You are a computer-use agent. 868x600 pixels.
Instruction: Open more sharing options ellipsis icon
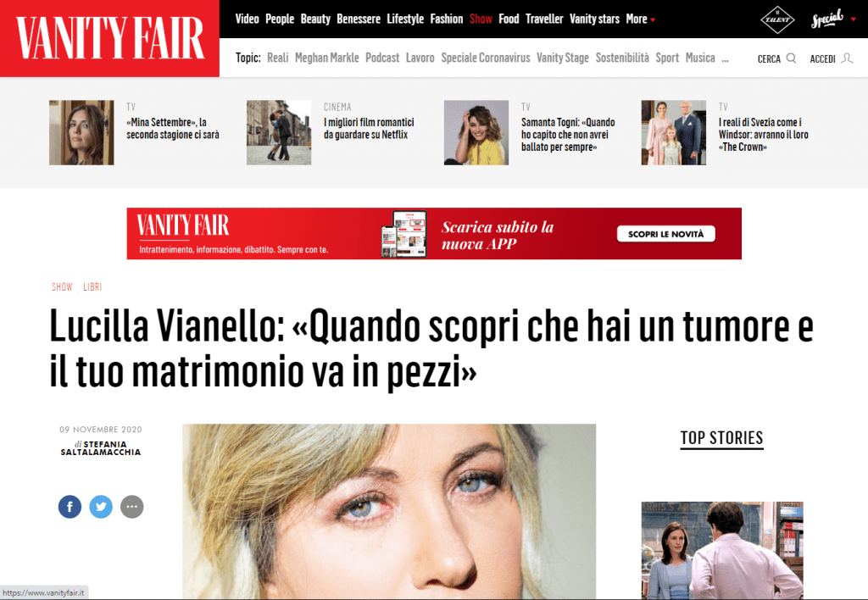tap(131, 507)
